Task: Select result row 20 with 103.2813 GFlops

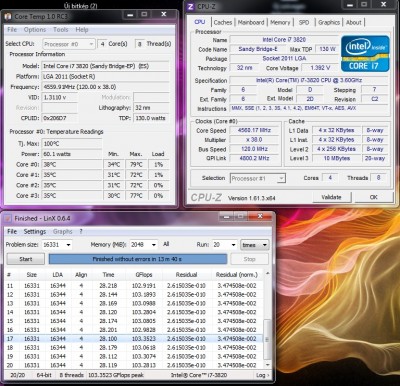Action: click(x=134, y=365)
